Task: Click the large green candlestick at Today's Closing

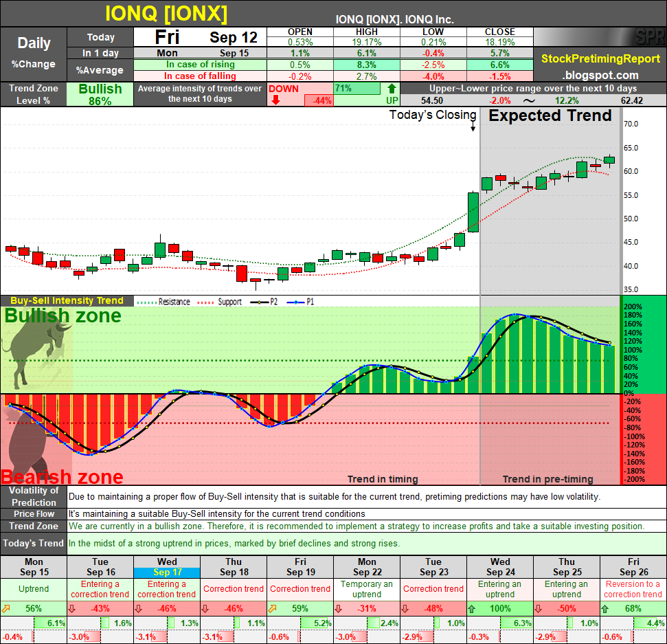Action: pyautogui.click(x=473, y=212)
